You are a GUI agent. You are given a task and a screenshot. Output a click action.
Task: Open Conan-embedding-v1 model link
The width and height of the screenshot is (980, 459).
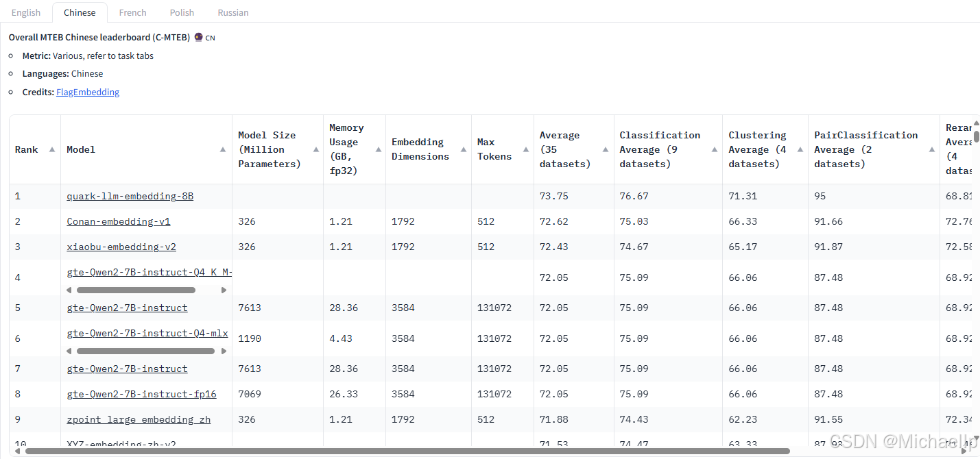pyautogui.click(x=119, y=221)
